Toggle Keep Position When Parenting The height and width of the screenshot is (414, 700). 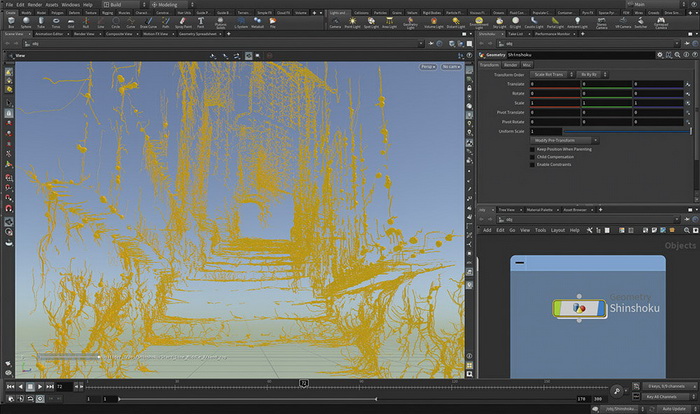[532, 149]
